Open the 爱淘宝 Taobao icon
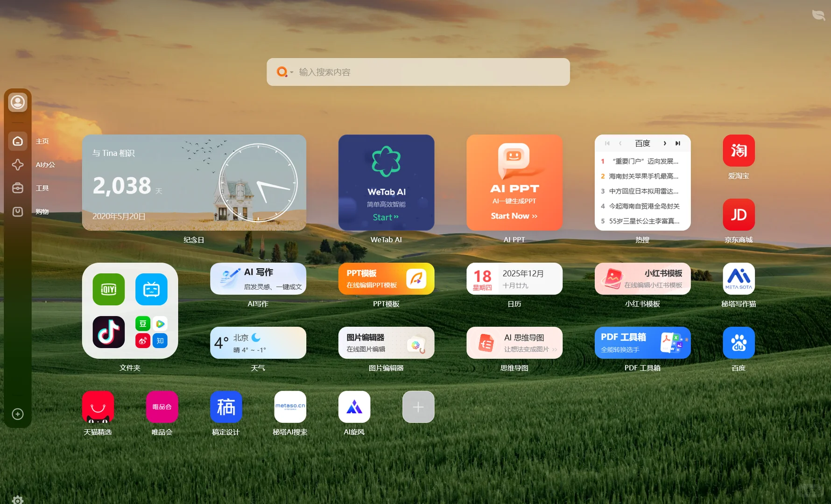 (x=739, y=151)
